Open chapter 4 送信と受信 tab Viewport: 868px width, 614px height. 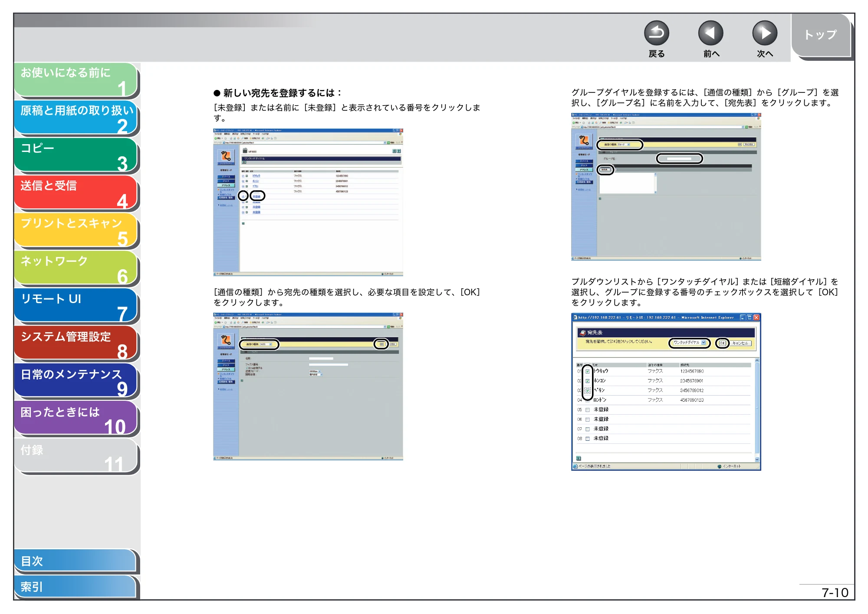pyautogui.click(x=76, y=193)
